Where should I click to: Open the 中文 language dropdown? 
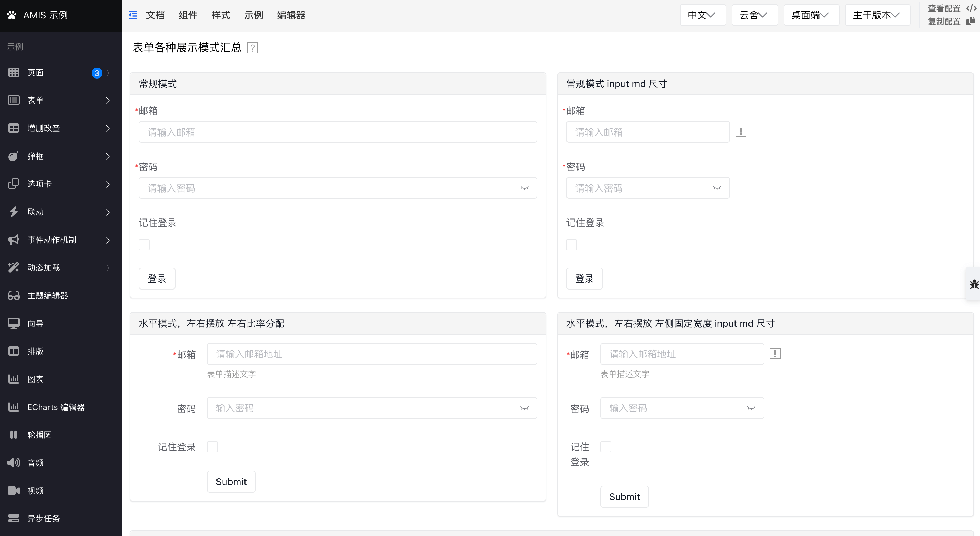[702, 15]
